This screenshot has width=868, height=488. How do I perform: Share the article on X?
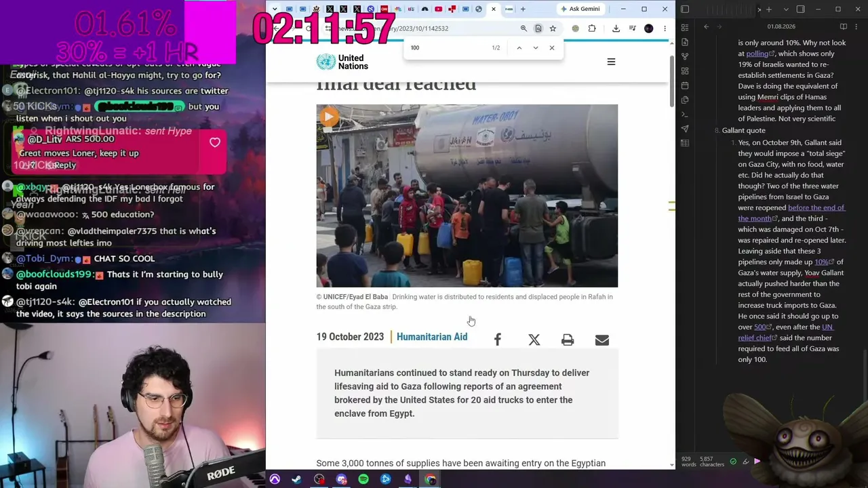[534, 340]
